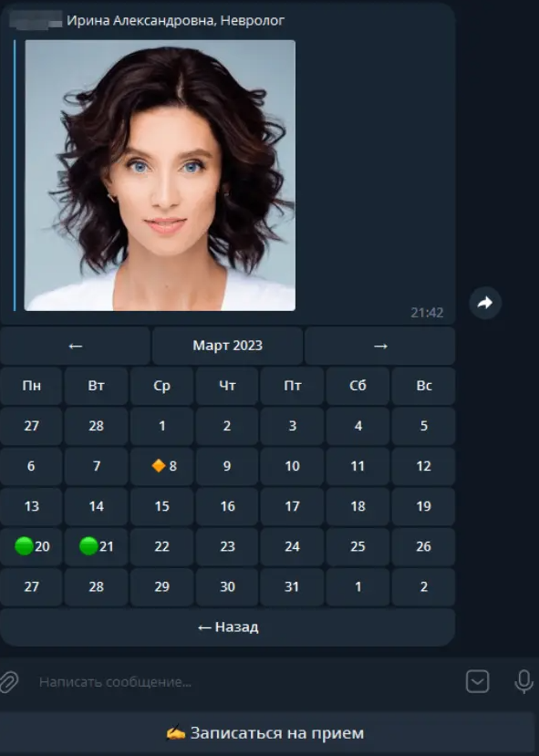
Task: Click the microphone voice message icon
Action: click(x=523, y=682)
